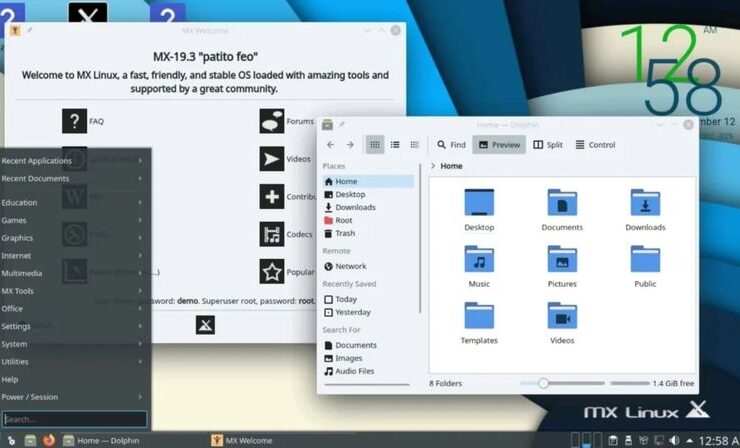The image size is (740, 448).
Task: Click the application menu search field
Action: pyautogui.click(x=75, y=419)
